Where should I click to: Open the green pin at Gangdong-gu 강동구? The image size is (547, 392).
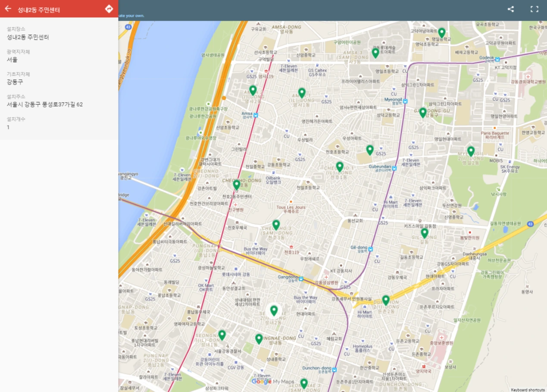point(423,113)
